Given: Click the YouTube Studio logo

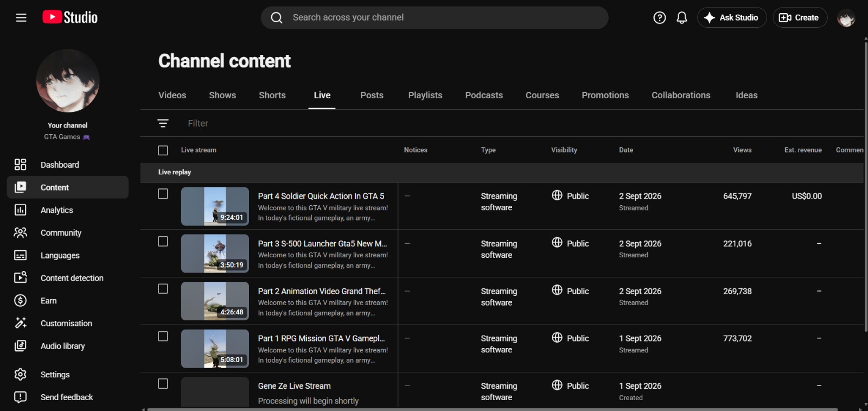Looking at the screenshot, I should click(70, 17).
